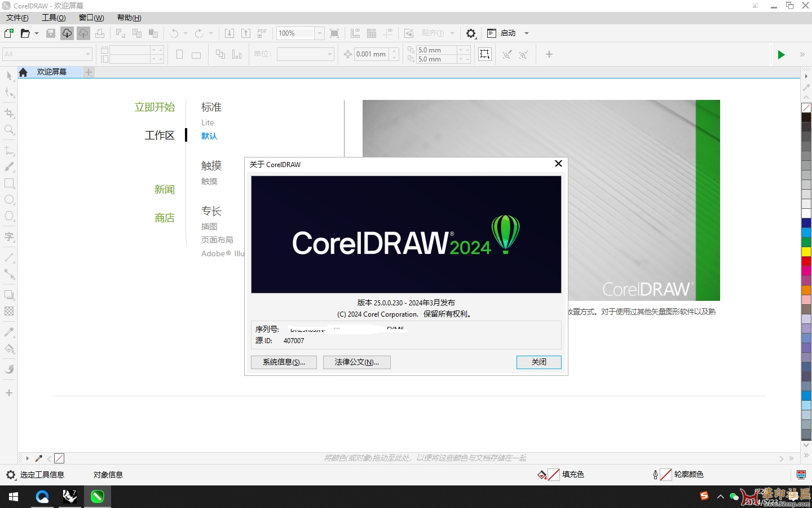Toggle landscape page orientation
The width and height of the screenshot is (812, 508).
(196, 55)
